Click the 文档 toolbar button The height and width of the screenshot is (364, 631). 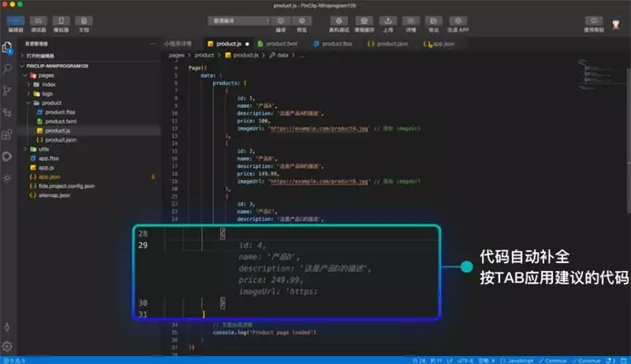coord(84,24)
